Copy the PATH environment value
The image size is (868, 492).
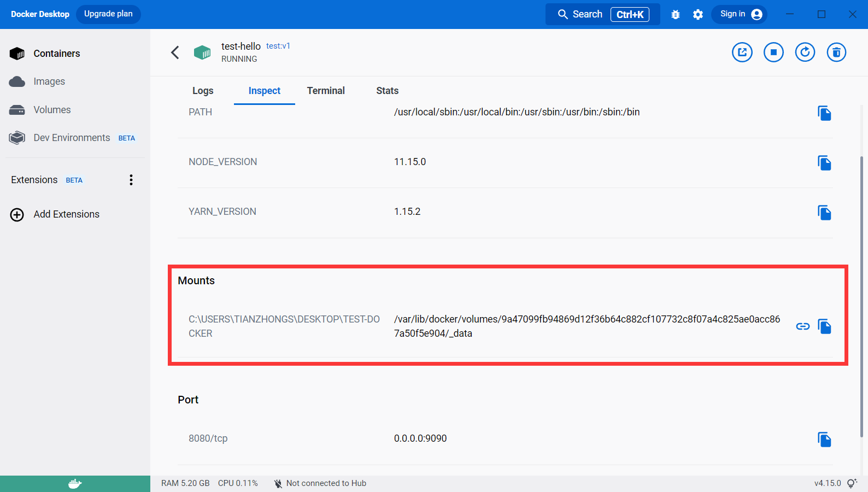pyautogui.click(x=824, y=113)
